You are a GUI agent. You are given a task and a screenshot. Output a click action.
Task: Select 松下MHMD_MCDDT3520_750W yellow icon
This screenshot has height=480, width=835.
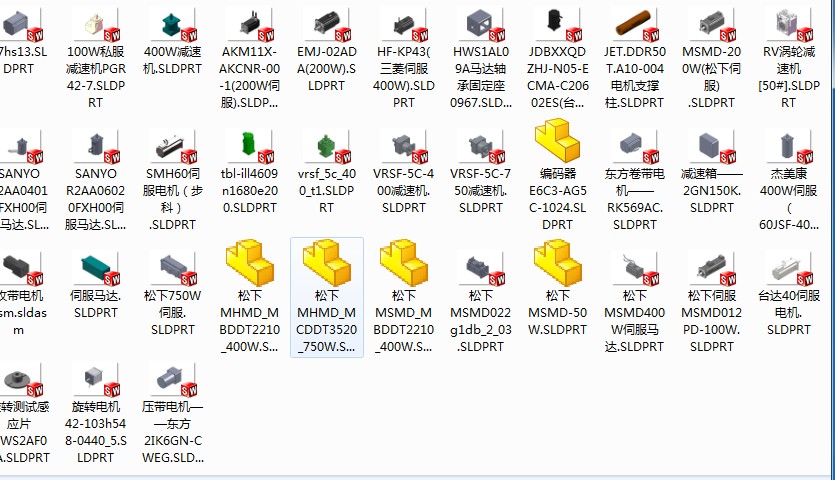tap(327, 263)
